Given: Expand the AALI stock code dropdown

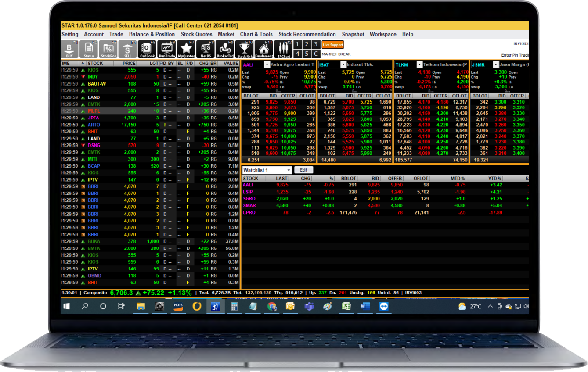Looking at the screenshot, I should 267,65.
